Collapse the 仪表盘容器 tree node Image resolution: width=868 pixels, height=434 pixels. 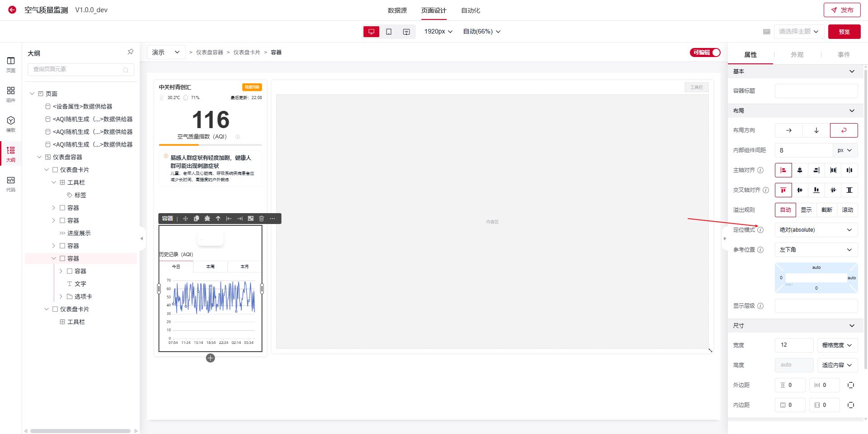(x=39, y=157)
